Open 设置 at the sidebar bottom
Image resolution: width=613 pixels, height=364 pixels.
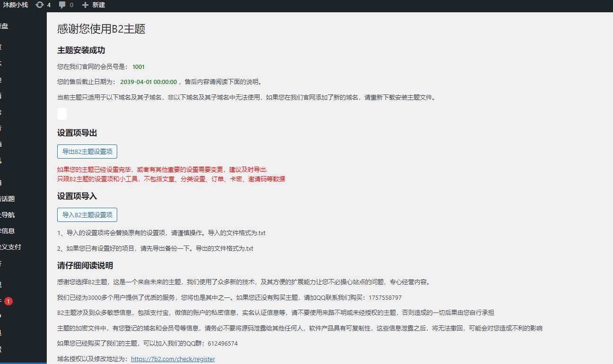2,349
